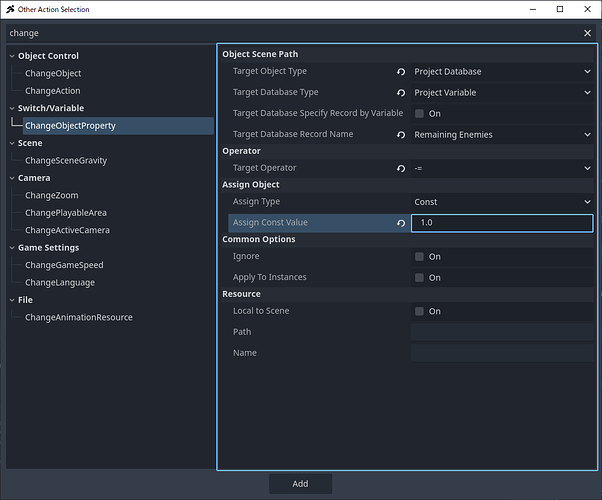Click the Add button

click(x=300, y=484)
